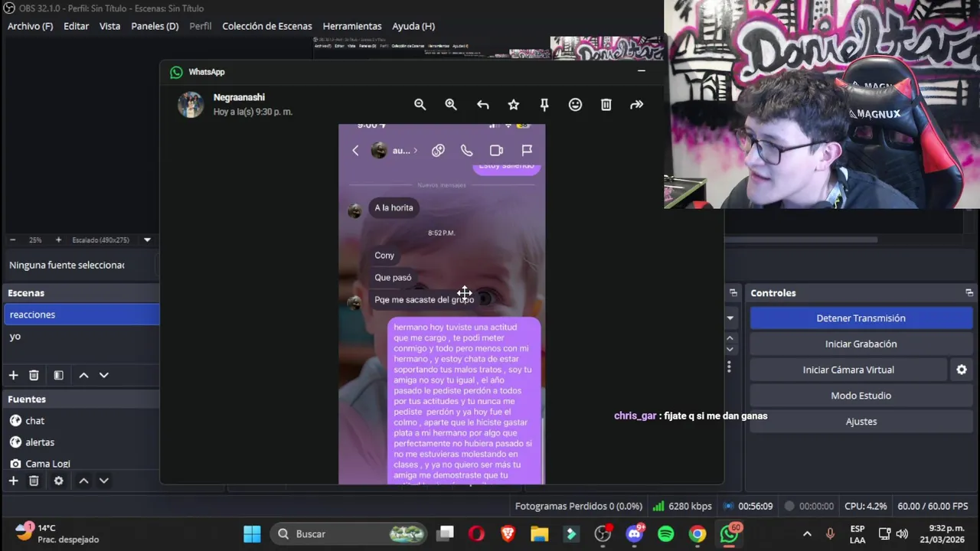
Task: Add a new source in Fuentes
Action: [13, 481]
